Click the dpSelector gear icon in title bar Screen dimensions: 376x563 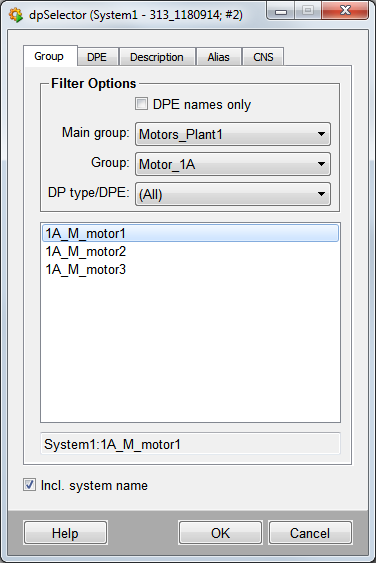15,15
